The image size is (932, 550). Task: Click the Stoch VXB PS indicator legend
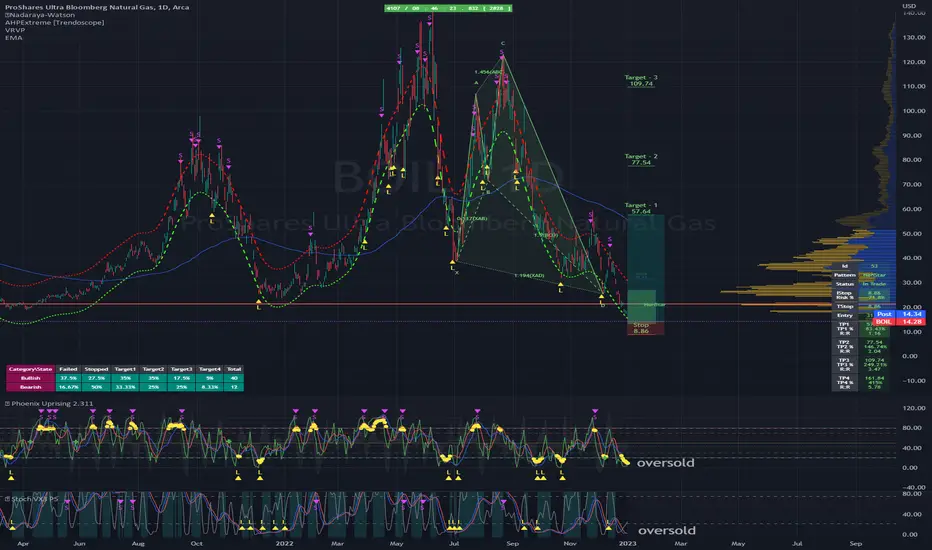[32, 499]
